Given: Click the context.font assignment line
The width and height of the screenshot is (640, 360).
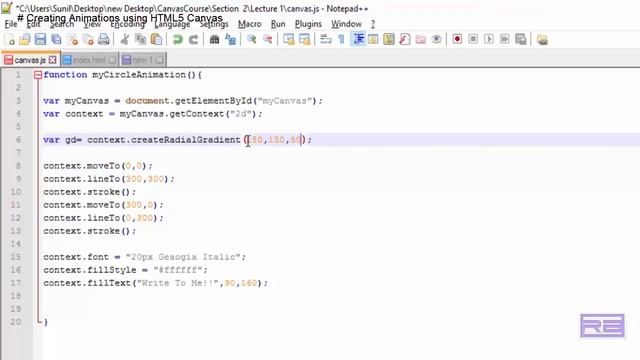Looking at the screenshot, I should [144, 257].
